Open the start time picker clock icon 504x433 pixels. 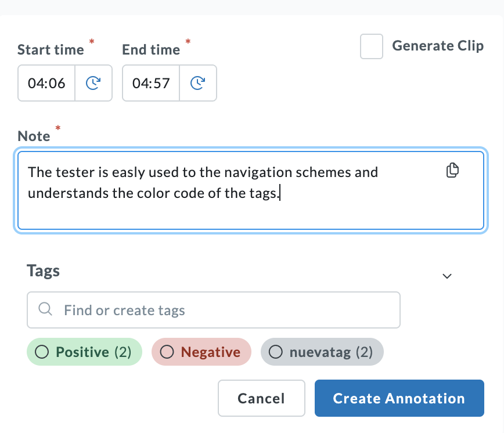tap(93, 83)
